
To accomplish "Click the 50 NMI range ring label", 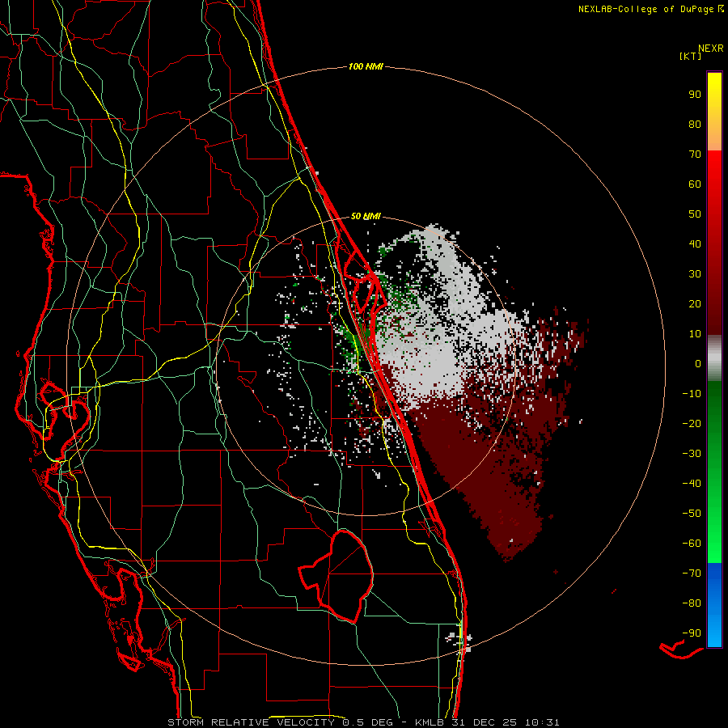I will pyautogui.click(x=366, y=216).
